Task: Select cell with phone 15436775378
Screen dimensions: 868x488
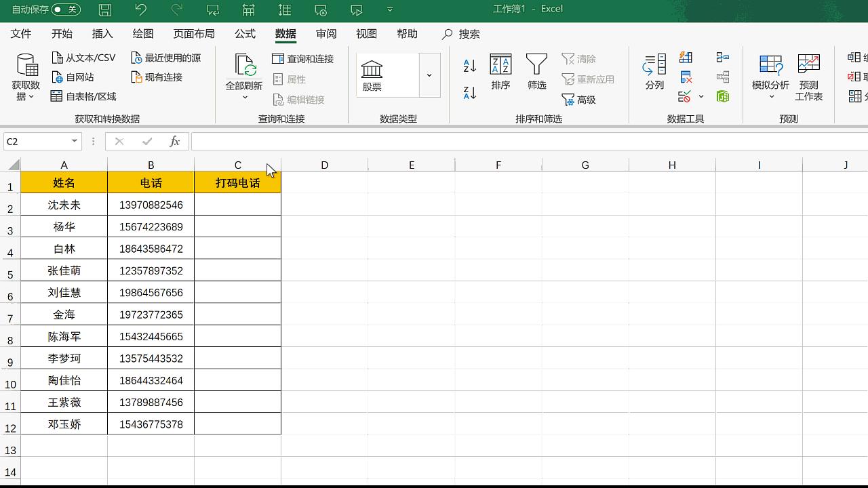Action: (151, 424)
